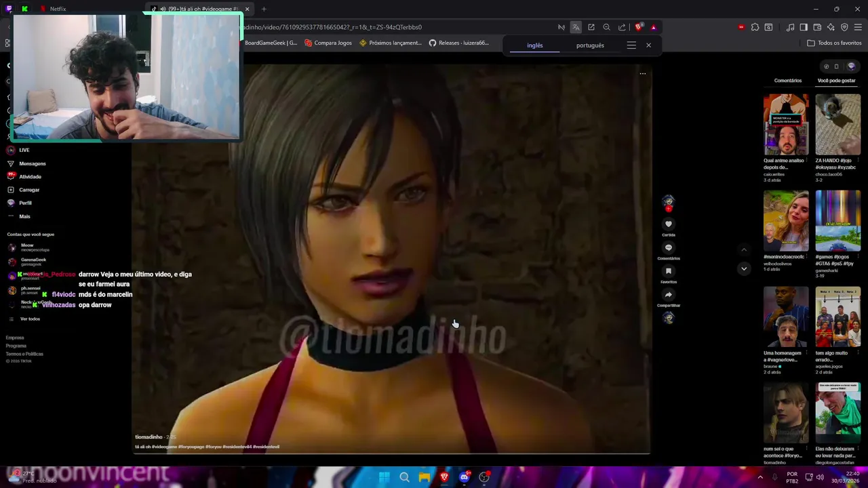Screen dimensions: 868x488
Task: Select português tab in translate popup
Action: point(590,45)
